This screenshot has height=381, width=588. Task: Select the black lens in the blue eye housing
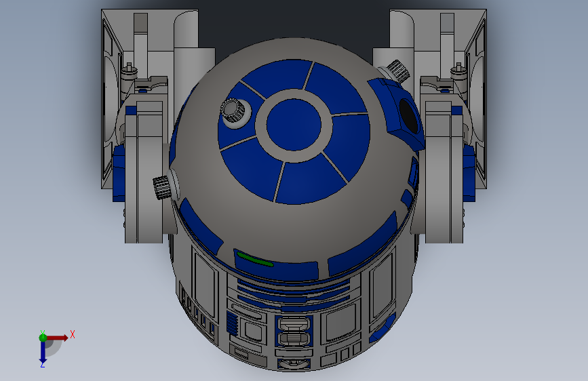tap(408, 115)
